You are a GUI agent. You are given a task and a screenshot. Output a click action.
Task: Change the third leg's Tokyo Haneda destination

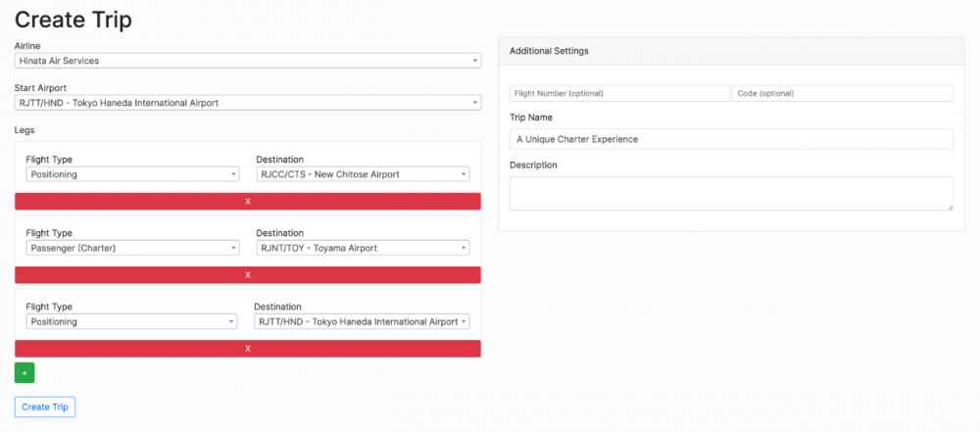361,321
